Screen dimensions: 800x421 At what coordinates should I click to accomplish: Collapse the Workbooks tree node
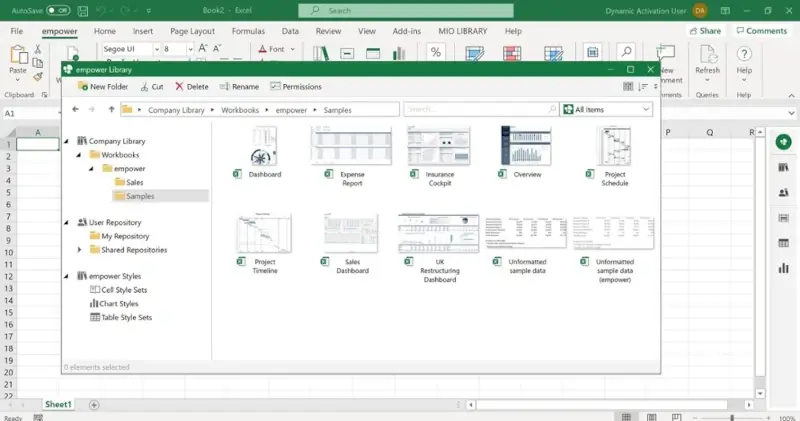(79, 155)
